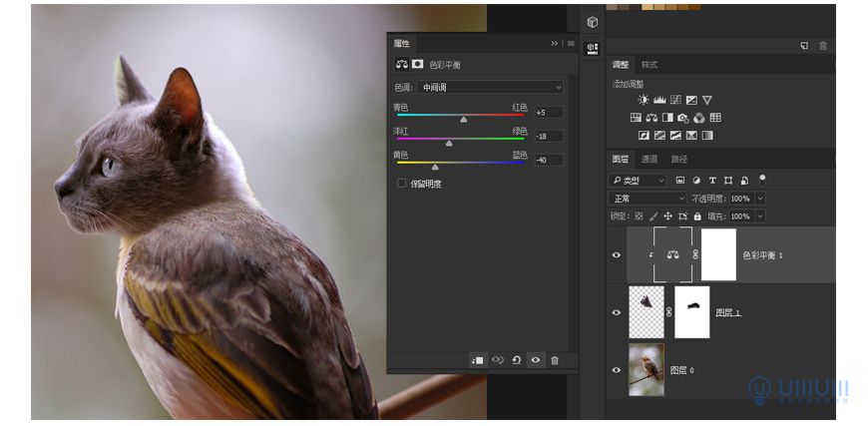Click the Color Balance scales adjustment icon
This screenshot has width=868, height=426.
click(651, 118)
